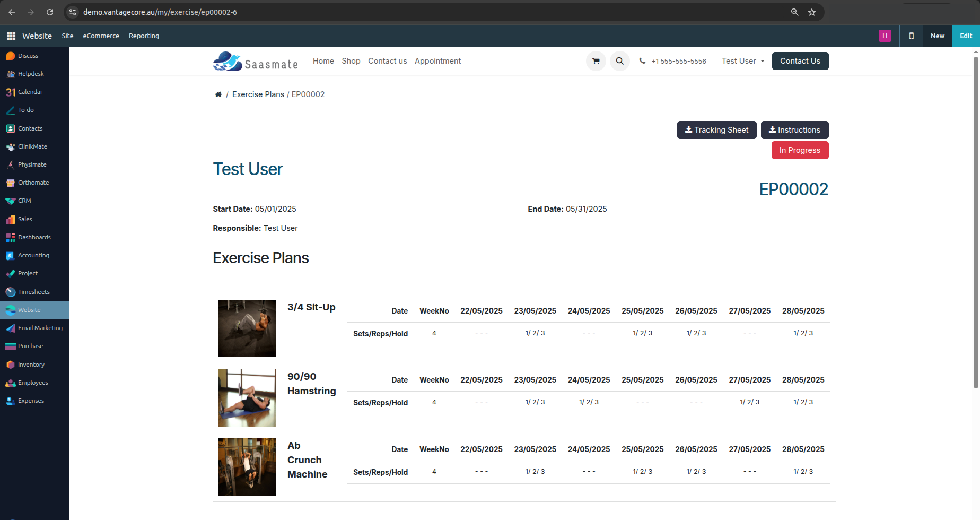
Task: Open the Calendar app in sidebar
Action: 30,92
